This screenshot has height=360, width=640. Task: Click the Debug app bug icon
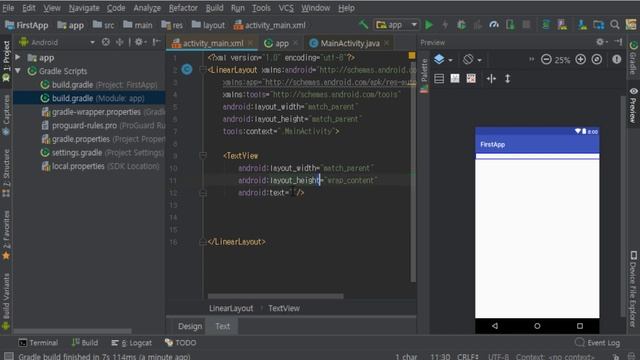coord(461,25)
